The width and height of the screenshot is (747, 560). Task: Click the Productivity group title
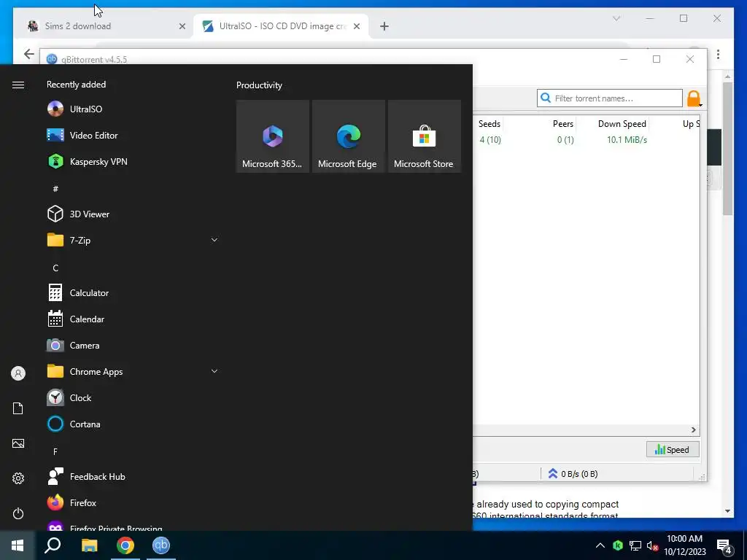259,85
